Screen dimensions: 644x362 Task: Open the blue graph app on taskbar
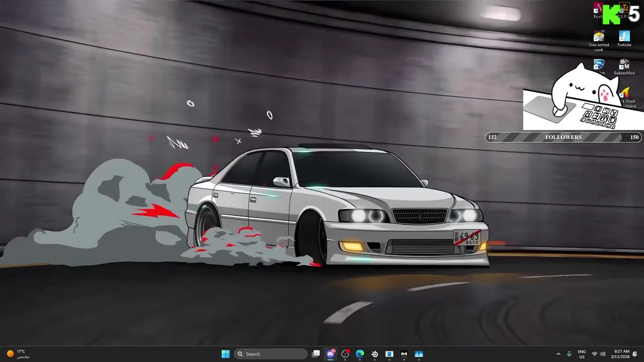tap(419, 354)
